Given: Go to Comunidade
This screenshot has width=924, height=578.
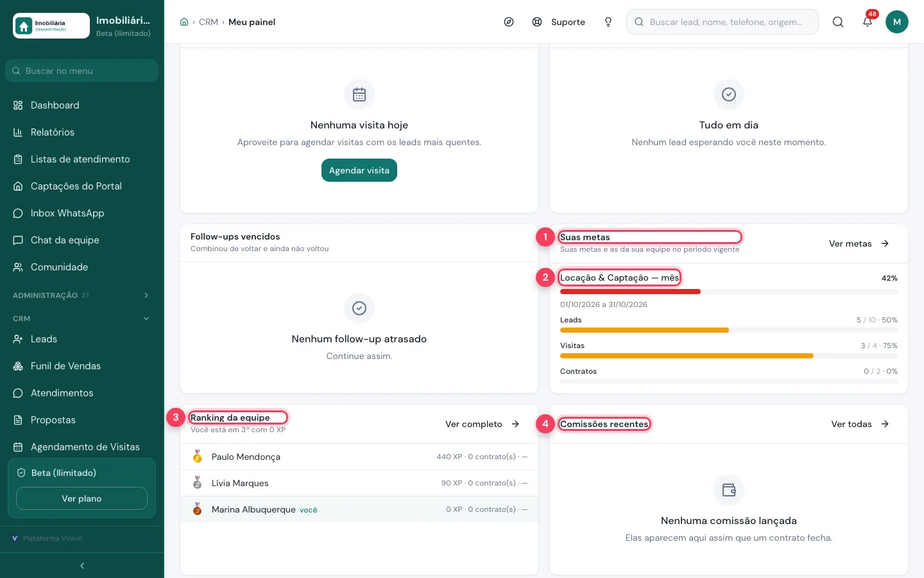Looking at the screenshot, I should 82,267.
